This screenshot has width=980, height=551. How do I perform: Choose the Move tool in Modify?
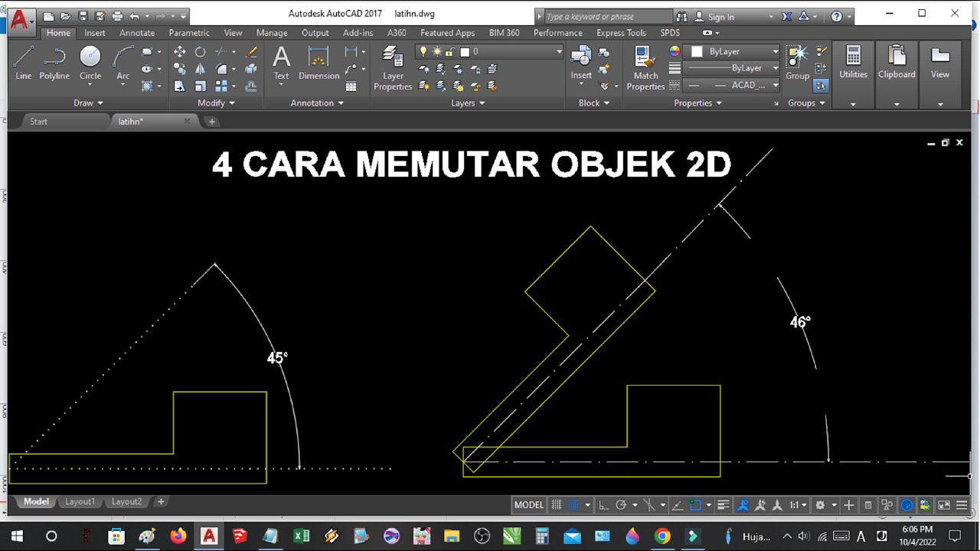pyautogui.click(x=179, y=52)
